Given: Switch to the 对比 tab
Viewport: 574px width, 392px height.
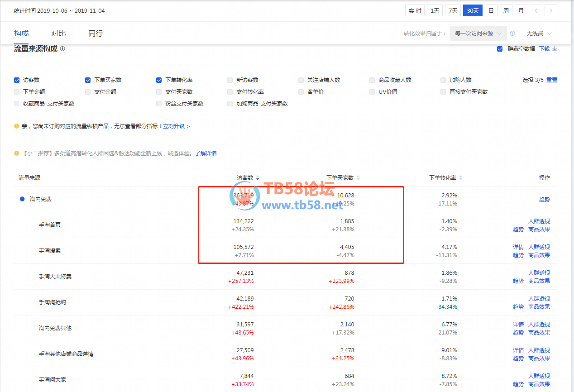Looking at the screenshot, I should (58, 33).
